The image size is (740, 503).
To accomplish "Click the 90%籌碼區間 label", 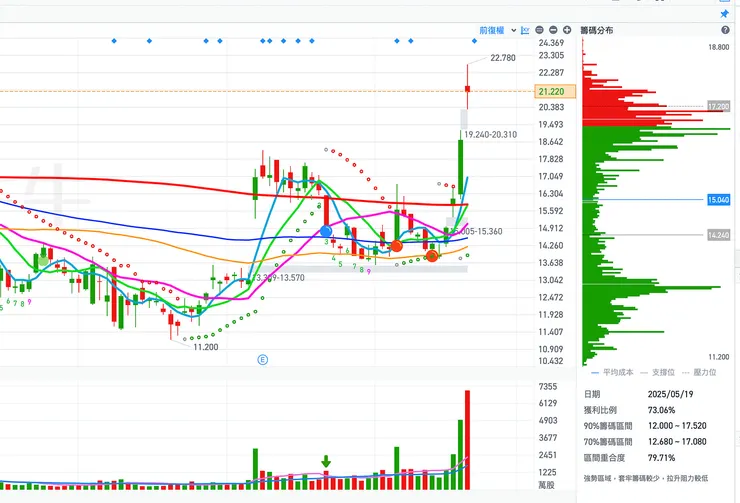I will point(608,426).
